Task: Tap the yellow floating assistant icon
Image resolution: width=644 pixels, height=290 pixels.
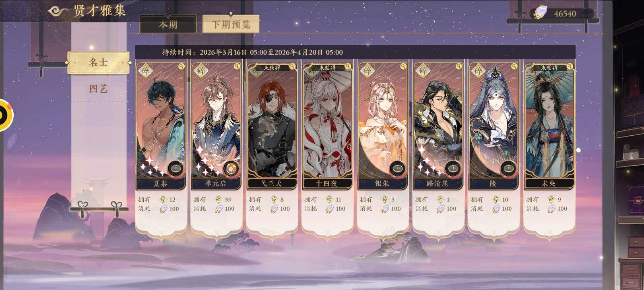Action: (5, 115)
